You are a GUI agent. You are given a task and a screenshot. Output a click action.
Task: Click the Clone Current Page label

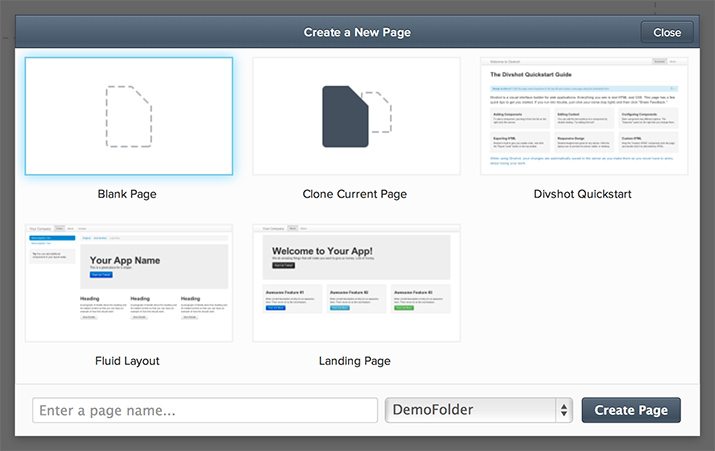pyautogui.click(x=355, y=194)
